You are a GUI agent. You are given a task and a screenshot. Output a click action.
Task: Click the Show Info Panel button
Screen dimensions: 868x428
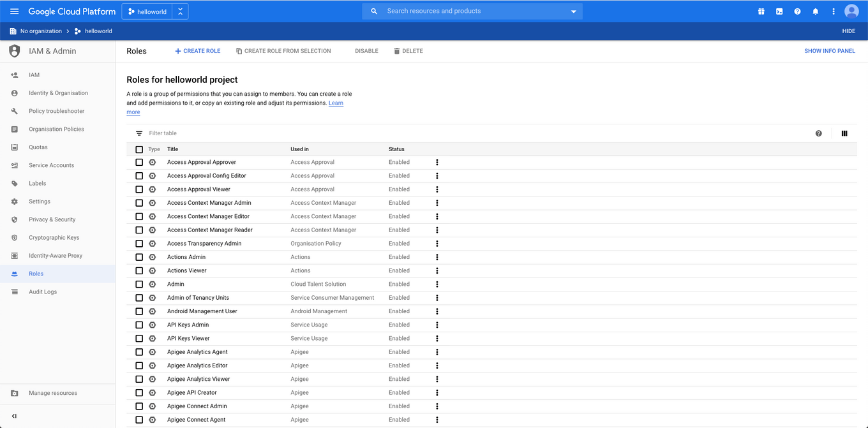coord(829,51)
